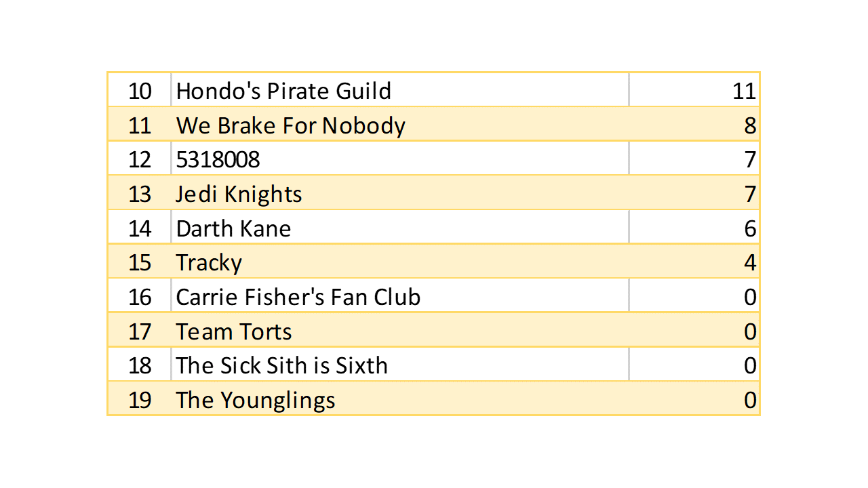Click rank number 13 cell
The height and width of the screenshot is (488, 868).
coord(140,195)
